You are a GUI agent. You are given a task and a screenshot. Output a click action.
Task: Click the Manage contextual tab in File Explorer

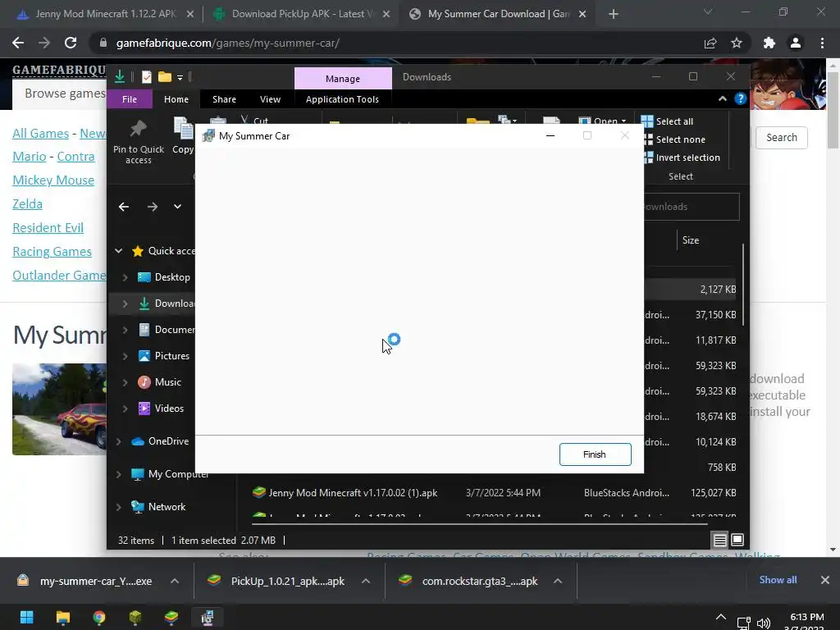tap(343, 78)
